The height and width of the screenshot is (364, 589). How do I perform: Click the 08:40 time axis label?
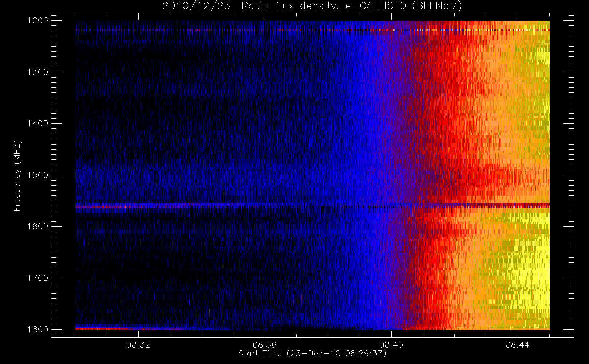pyautogui.click(x=391, y=345)
